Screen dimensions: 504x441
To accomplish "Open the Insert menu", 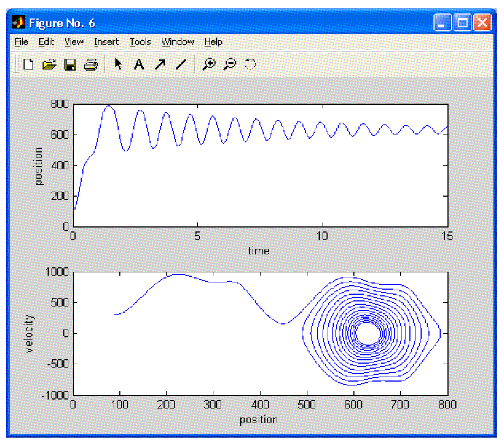I will point(106,42).
